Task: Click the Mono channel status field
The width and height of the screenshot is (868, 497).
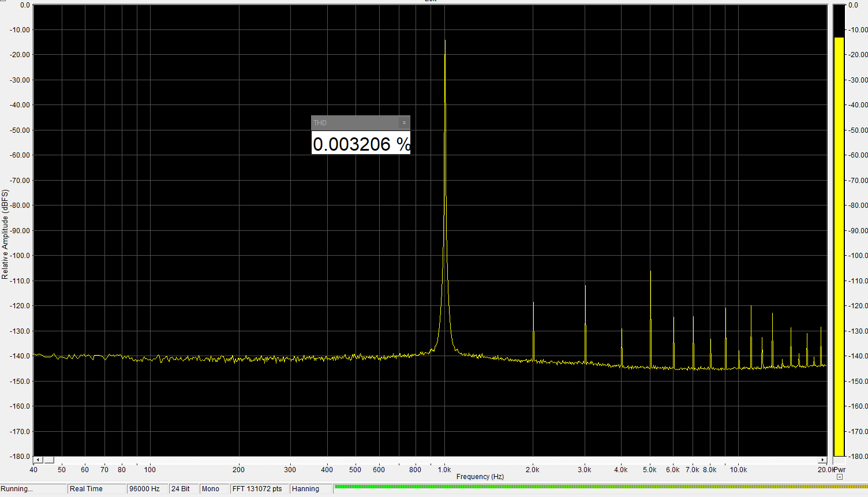Action: pyautogui.click(x=214, y=489)
